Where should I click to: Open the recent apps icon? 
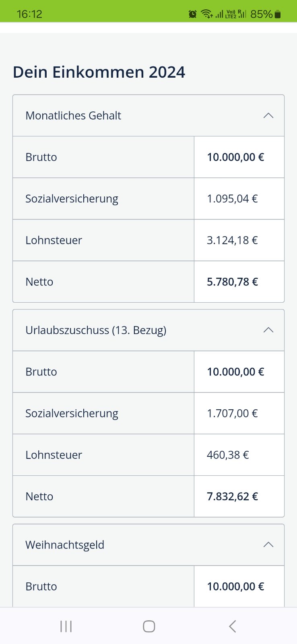66,626
